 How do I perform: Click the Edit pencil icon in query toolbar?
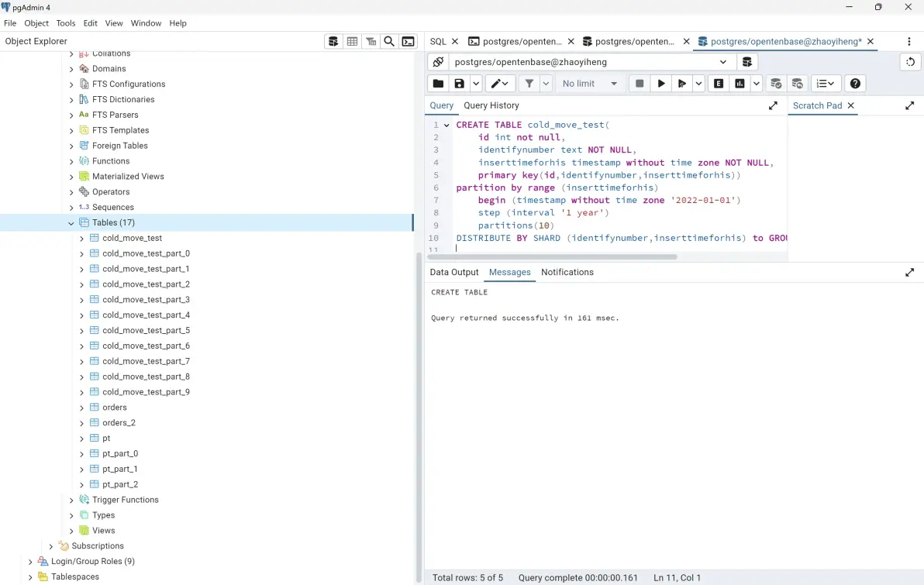tap(500, 84)
